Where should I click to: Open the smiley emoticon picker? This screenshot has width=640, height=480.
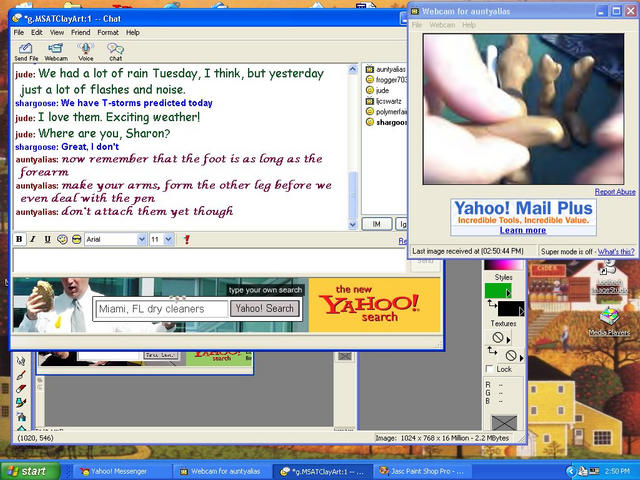click(x=62, y=239)
